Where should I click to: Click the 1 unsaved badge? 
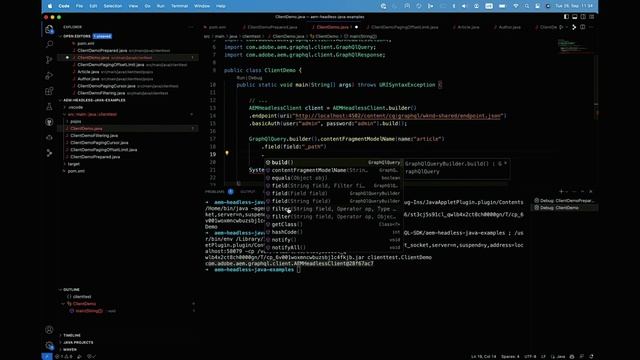coord(102,36)
